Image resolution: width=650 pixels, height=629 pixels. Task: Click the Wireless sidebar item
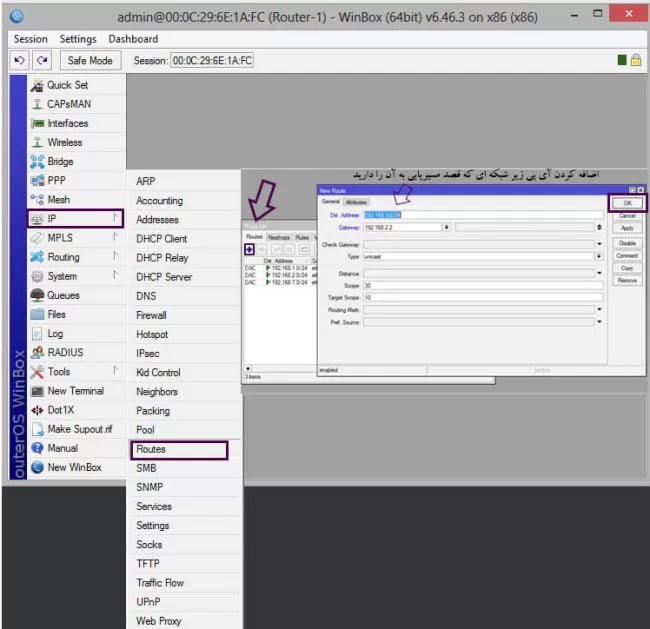click(65, 142)
